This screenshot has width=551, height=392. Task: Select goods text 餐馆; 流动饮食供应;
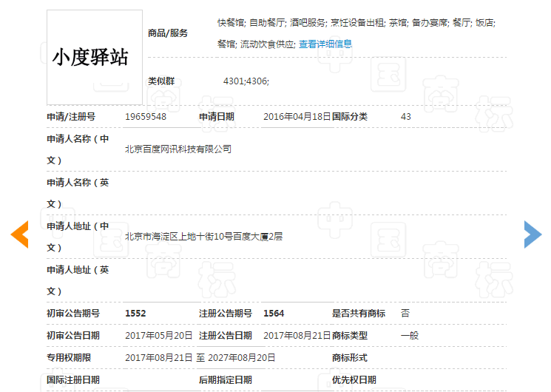256,44
